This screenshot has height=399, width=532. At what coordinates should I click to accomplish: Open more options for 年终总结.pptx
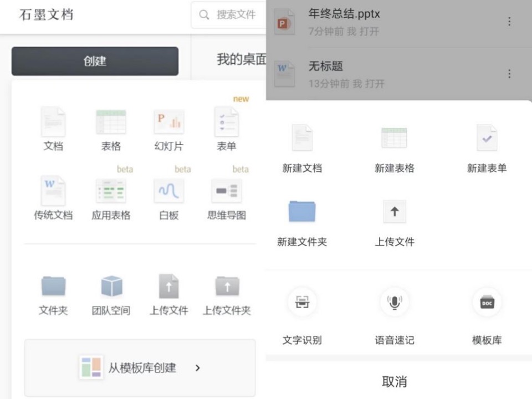click(509, 22)
